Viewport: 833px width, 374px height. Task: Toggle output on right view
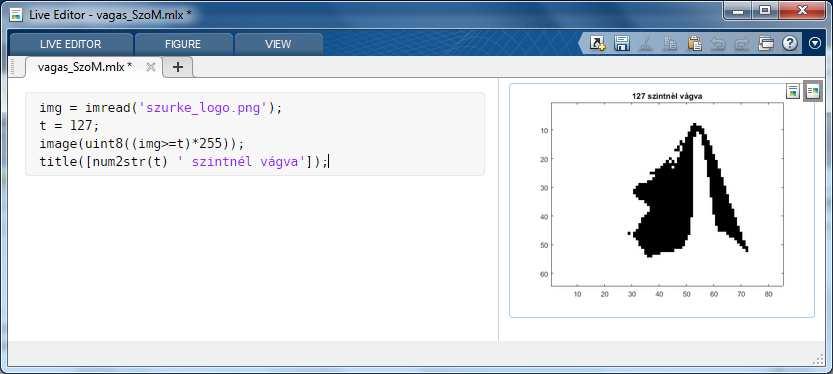click(812, 91)
